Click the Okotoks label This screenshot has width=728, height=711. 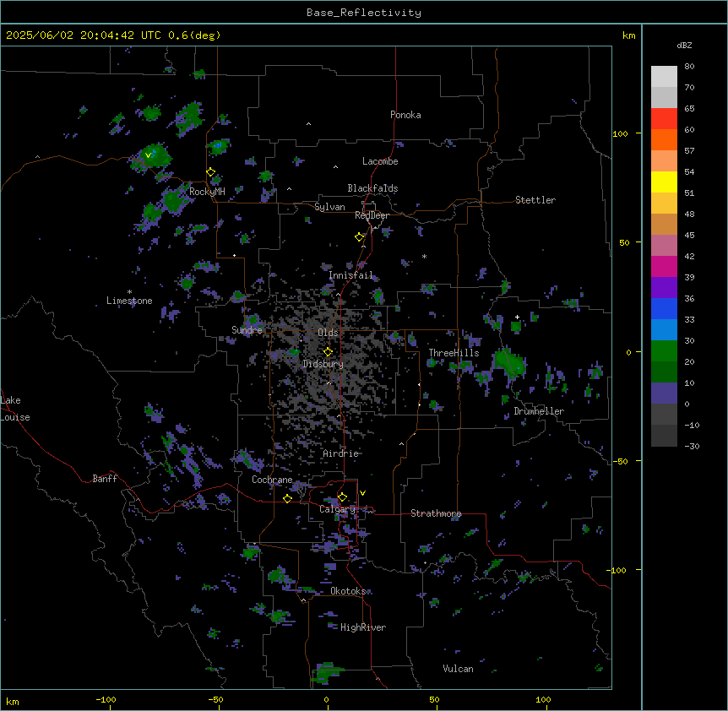[x=348, y=591]
